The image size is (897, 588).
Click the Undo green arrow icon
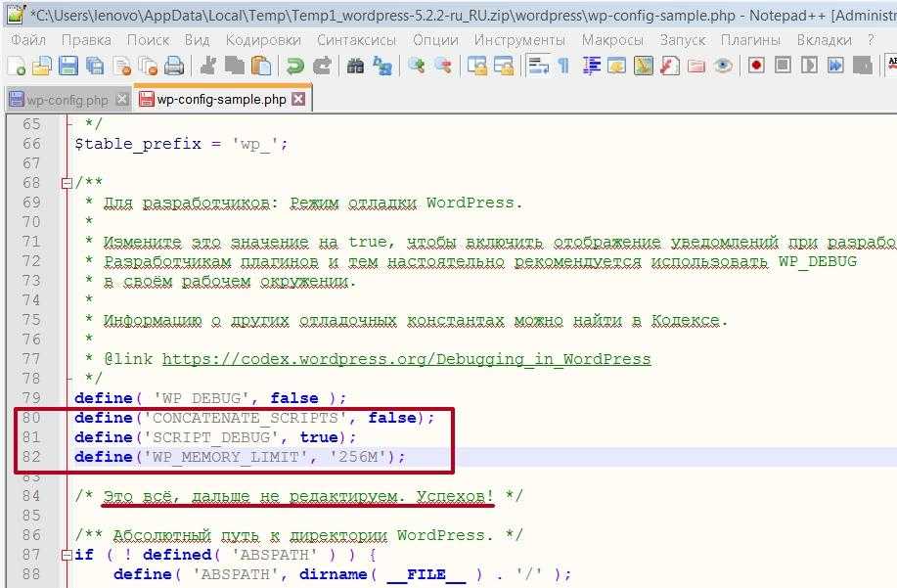[293, 66]
